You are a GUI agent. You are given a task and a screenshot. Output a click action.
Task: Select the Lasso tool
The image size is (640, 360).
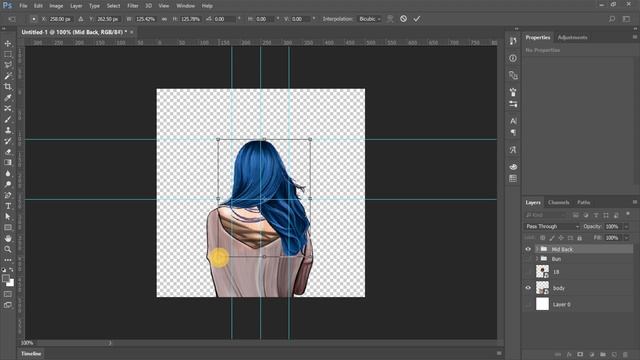point(8,65)
